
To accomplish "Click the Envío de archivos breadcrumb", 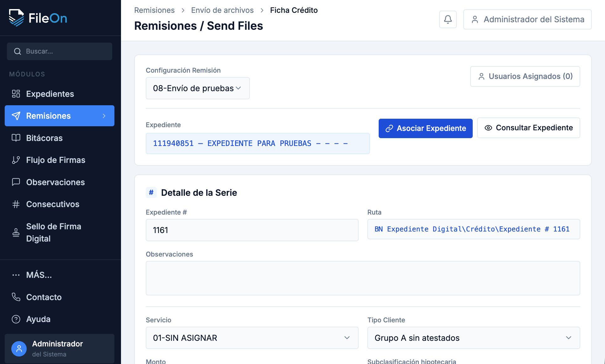I will click(222, 10).
